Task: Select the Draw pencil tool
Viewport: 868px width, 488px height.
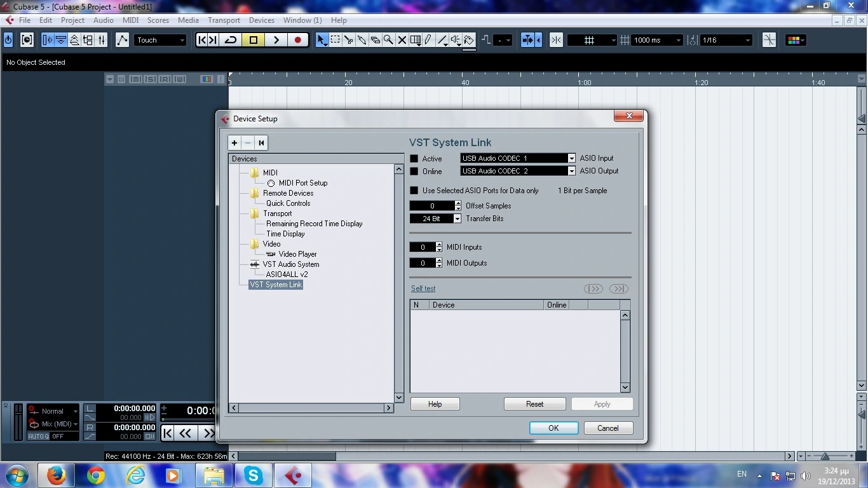Action: tap(429, 40)
